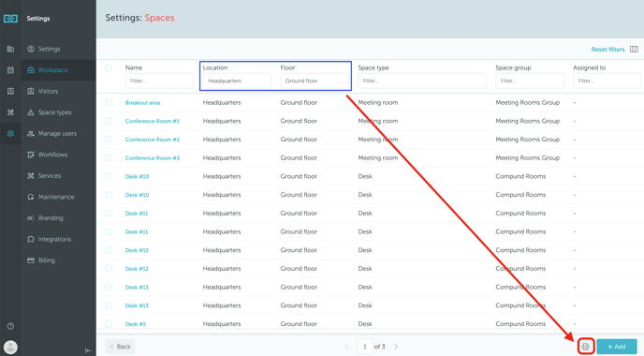Viewport: 644px width, 356px height.
Task: Collapse the sidebar with the arrow icon
Action: 88,350
